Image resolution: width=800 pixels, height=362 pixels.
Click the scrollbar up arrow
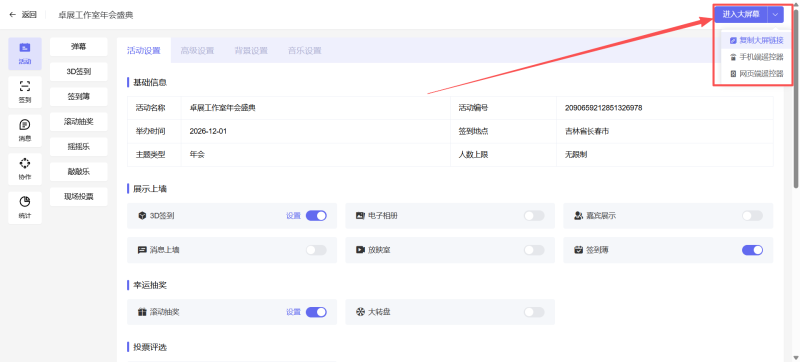pos(796,4)
